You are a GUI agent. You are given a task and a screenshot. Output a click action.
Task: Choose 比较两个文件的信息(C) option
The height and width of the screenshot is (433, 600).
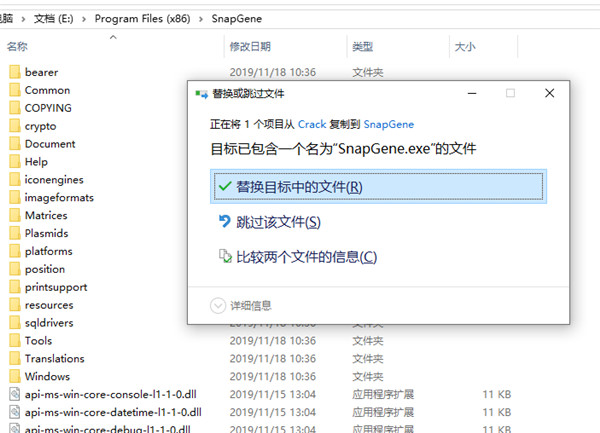(298, 257)
